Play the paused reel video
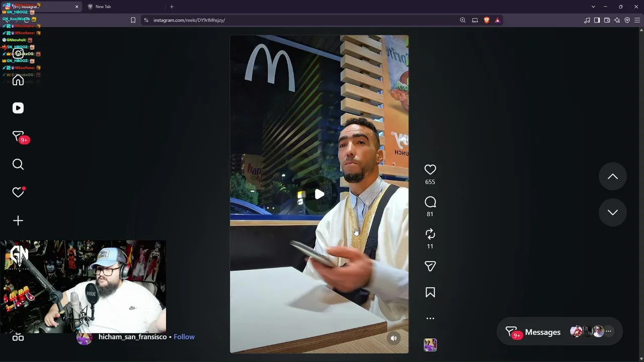The height and width of the screenshot is (362, 644). click(x=319, y=194)
